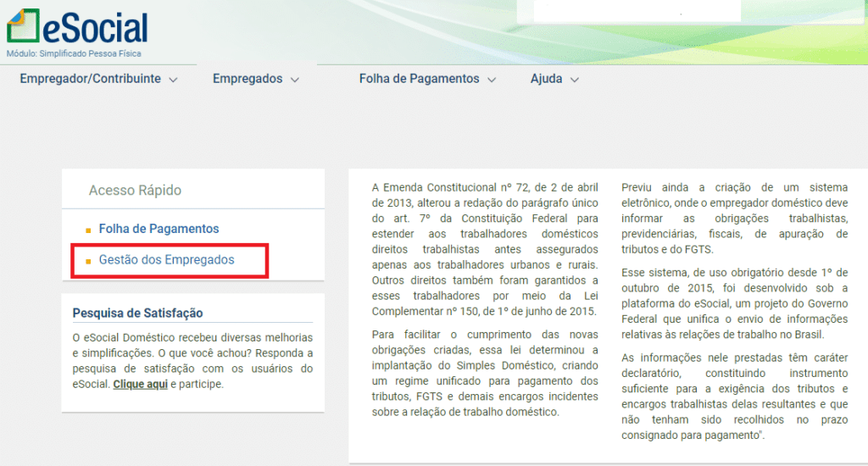Click the paragraph starting 'As informações nele prestadas'
Image resolution: width=868 pixels, height=466 pixels.
(735, 397)
